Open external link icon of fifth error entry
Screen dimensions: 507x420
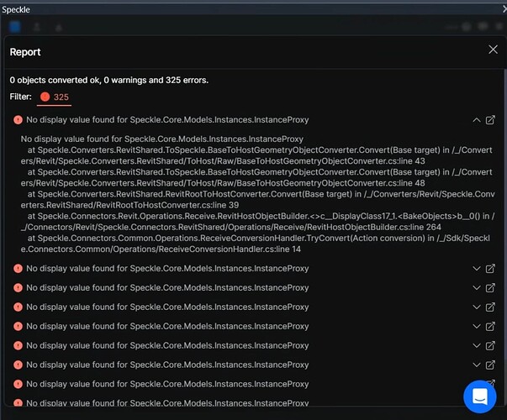pos(490,326)
